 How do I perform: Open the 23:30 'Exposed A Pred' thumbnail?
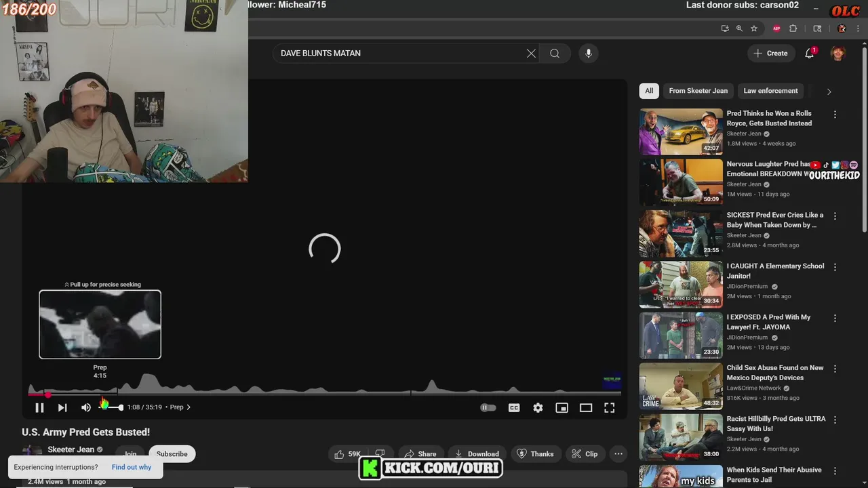[681, 335]
